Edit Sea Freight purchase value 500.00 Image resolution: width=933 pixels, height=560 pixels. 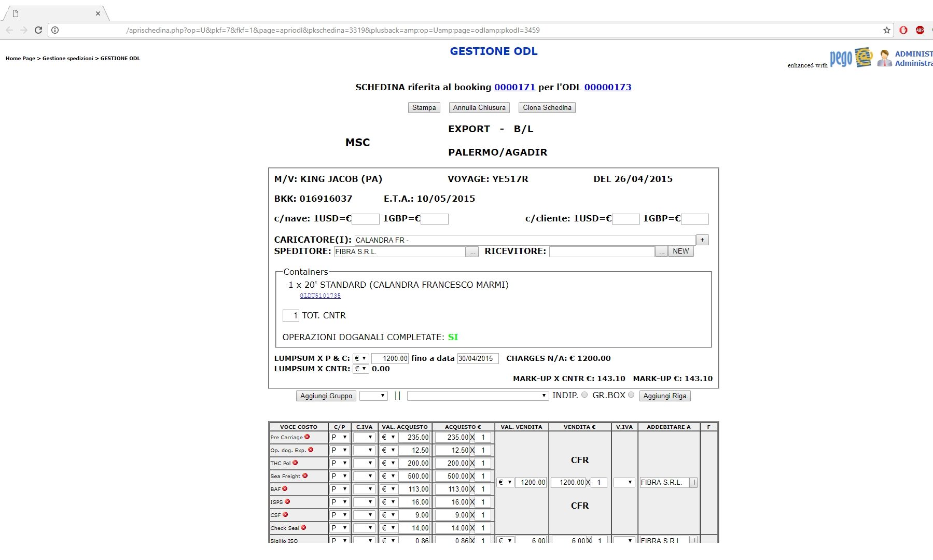(x=414, y=476)
